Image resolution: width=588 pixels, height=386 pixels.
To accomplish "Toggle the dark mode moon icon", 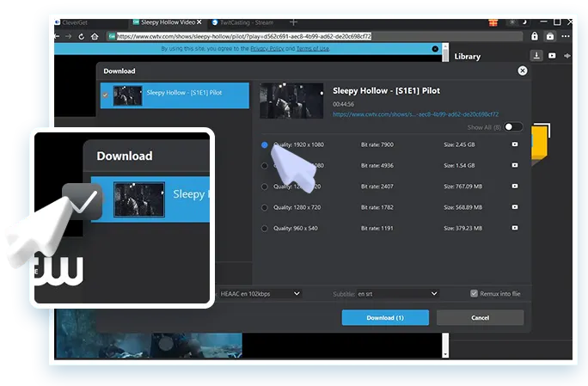I will 524,22.
